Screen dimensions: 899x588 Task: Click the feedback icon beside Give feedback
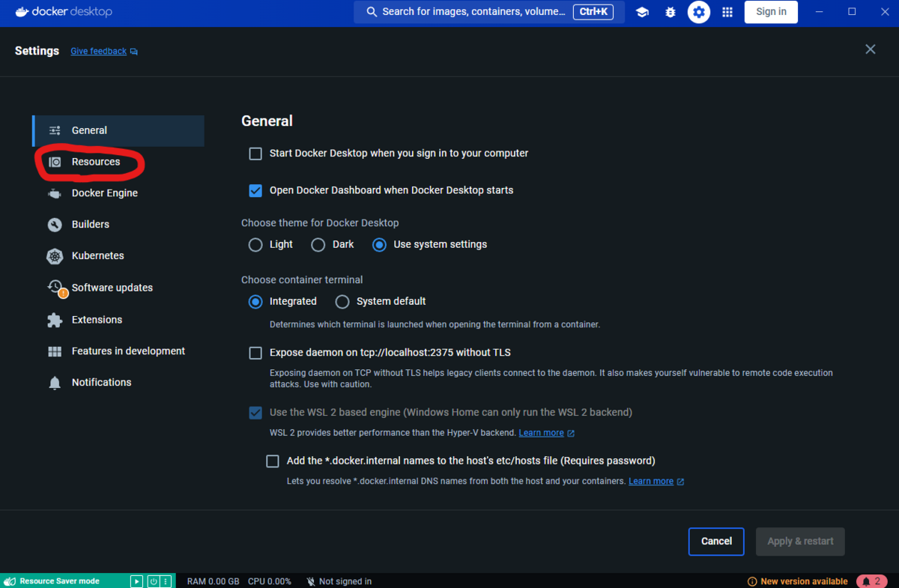coord(134,52)
